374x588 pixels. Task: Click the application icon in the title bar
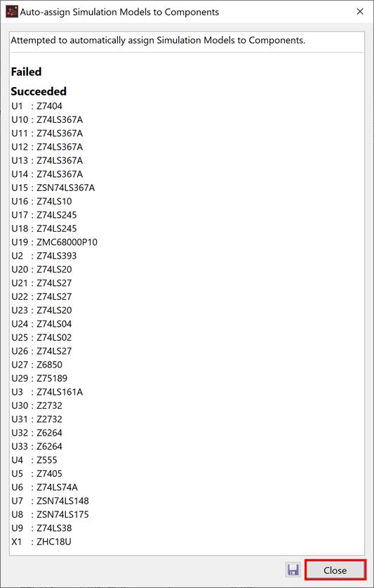click(12, 12)
